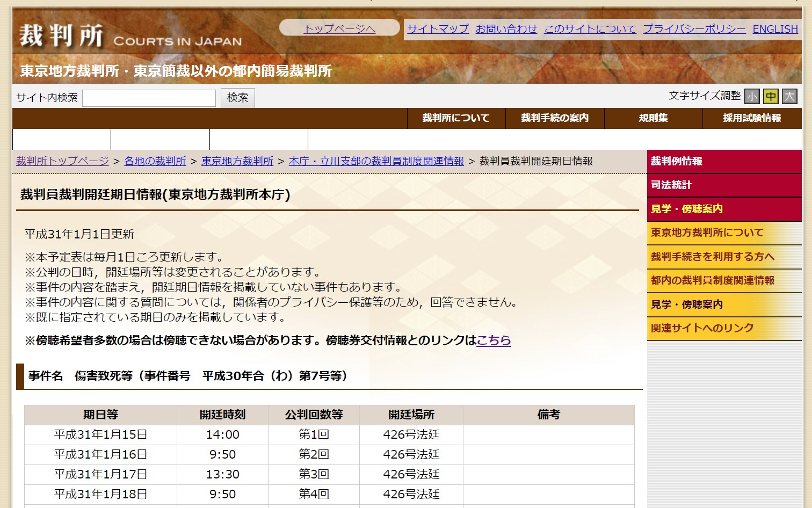812x508 pixels.
Task: Go to the 東京地方裁判所 breadcrumb link
Action: (237, 161)
